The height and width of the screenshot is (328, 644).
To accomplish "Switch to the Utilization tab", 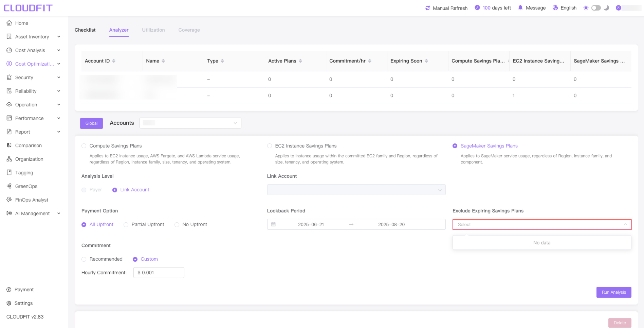I will pyautogui.click(x=153, y=30).
